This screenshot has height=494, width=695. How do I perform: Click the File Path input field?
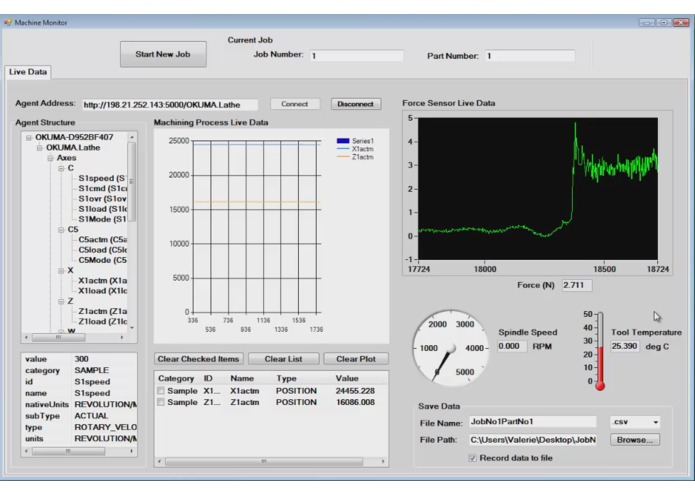[x=532, y=440]
